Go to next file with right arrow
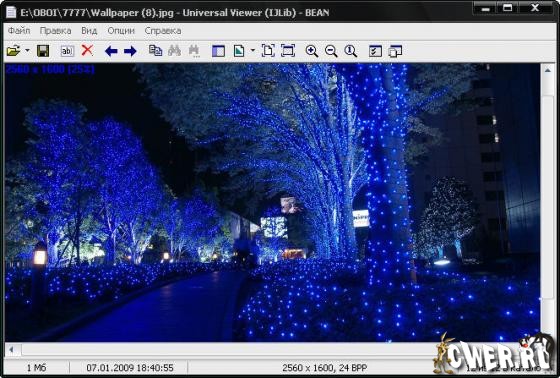Image resolution: width=560 pixels, height=378 pixels. point(130,51)
